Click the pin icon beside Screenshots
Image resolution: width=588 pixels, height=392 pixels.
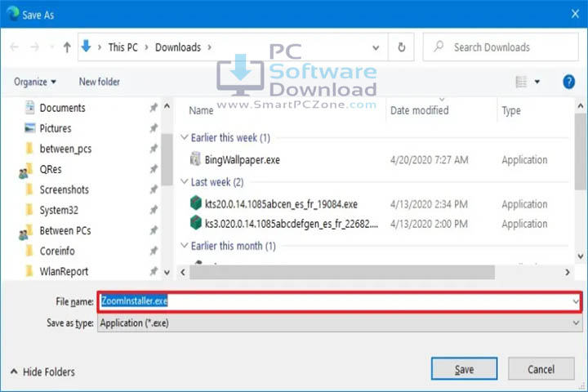(154, 189)
